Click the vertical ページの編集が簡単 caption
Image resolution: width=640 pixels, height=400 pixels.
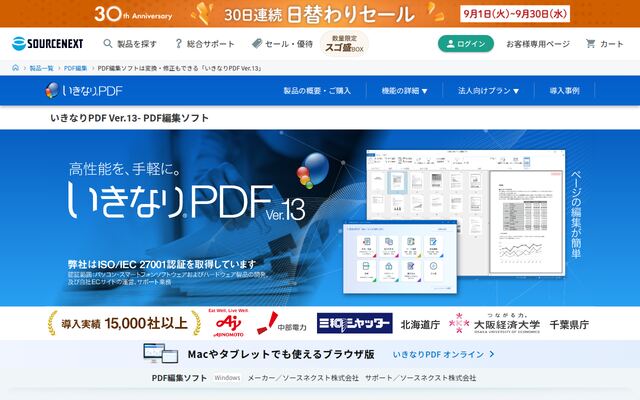[576, 215]
